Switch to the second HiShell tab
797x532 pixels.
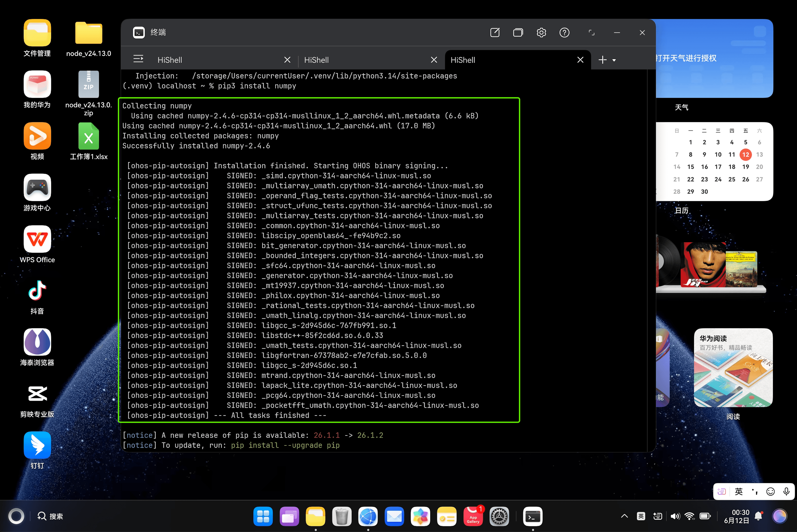[316, 60]
